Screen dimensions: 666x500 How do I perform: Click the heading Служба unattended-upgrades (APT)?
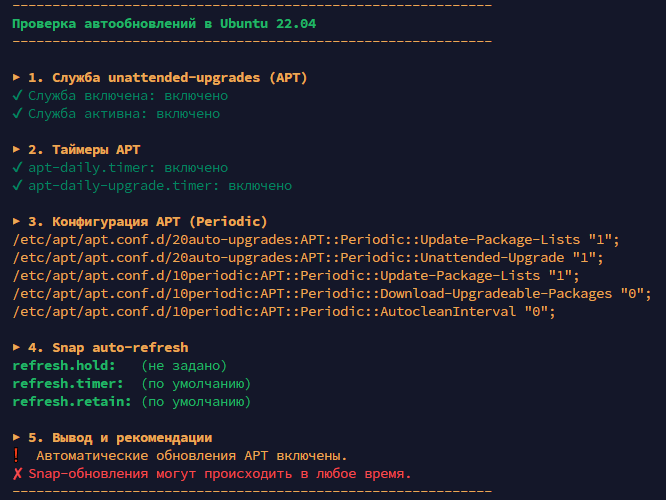[x=180, y=78]
